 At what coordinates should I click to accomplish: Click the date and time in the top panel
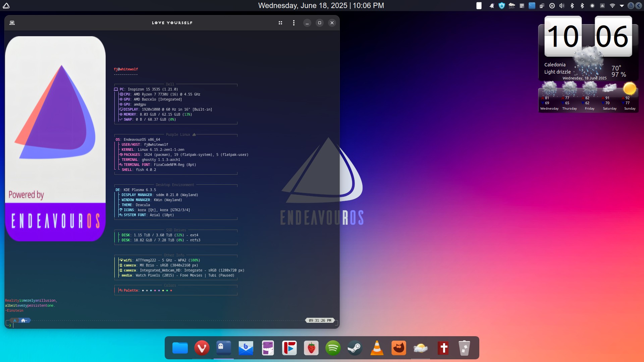click(x=321, y=6)
